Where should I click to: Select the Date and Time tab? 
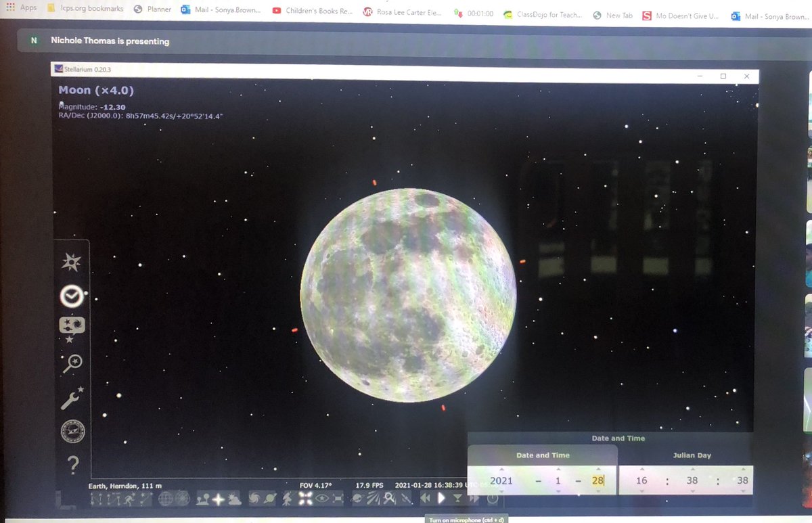point(543,455)
